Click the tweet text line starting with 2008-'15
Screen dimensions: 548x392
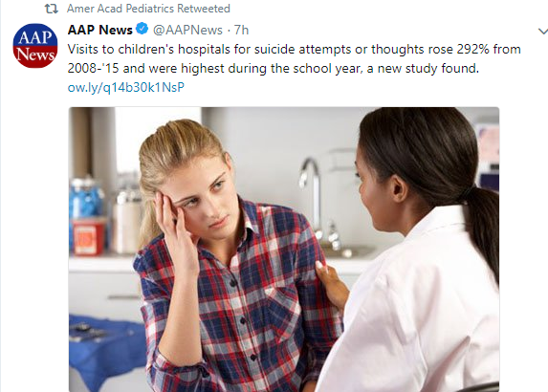[273, 69]
